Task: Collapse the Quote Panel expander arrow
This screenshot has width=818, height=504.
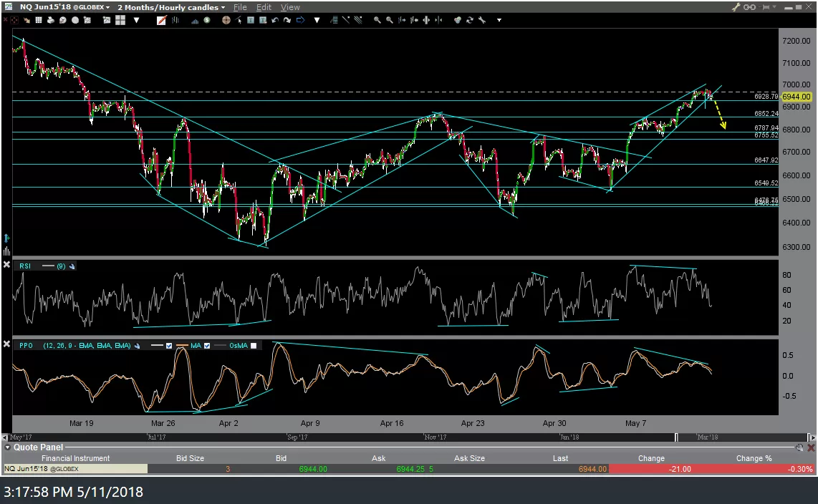Action: tap(7, 447)
